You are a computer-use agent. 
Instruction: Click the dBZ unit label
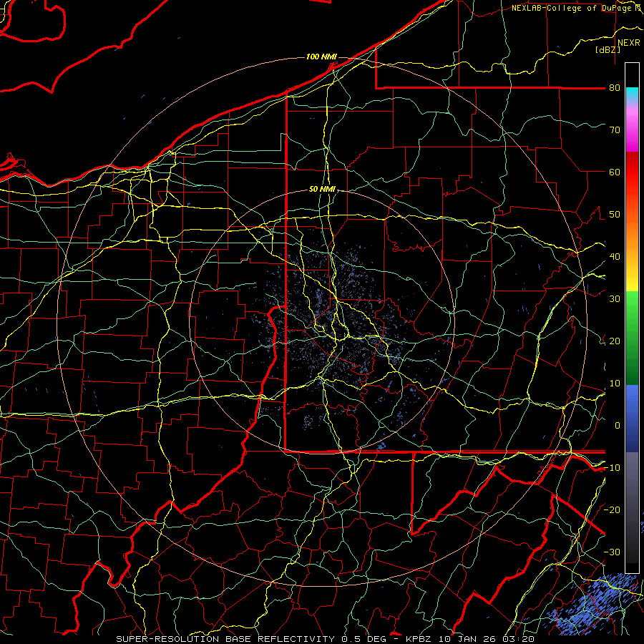[x=608, y=49]
